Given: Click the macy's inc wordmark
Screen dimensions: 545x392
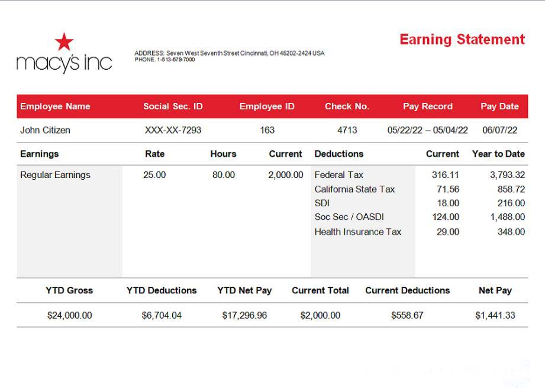Looking at the screenshot, I should 64,62.
